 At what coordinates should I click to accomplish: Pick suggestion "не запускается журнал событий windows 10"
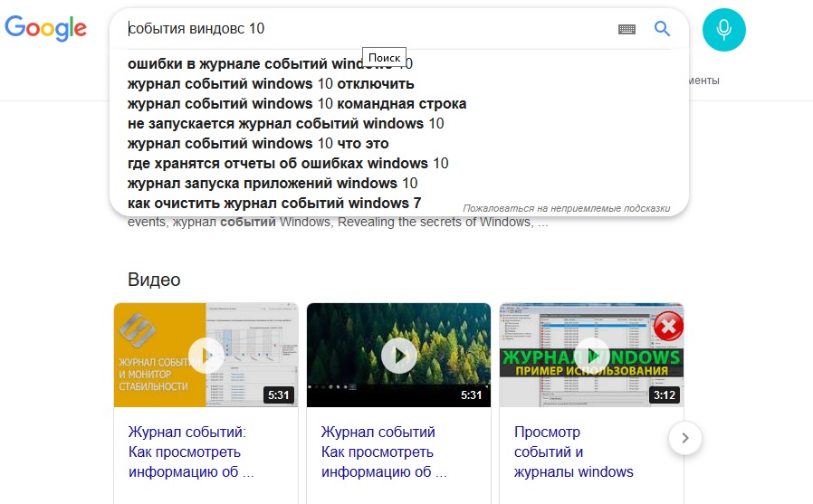[286, 124]
